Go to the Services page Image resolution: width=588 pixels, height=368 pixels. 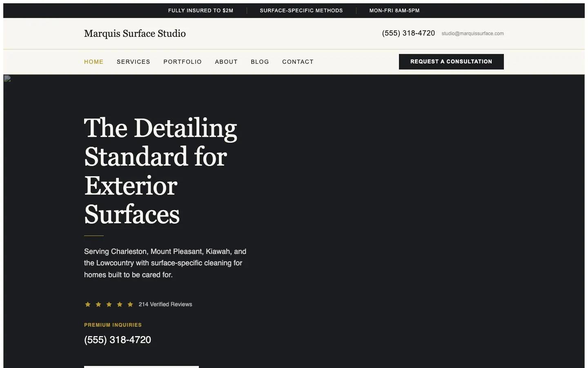[134, 62]
